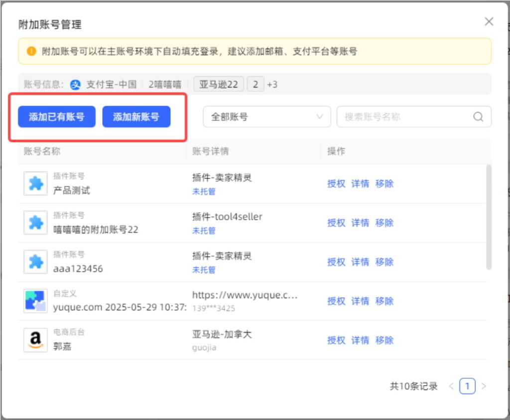Image resolution: width=510 pixels, height=420 pixels.
Task: Select the 亚马逊22 account tag
Action: [x=219, y=84]
